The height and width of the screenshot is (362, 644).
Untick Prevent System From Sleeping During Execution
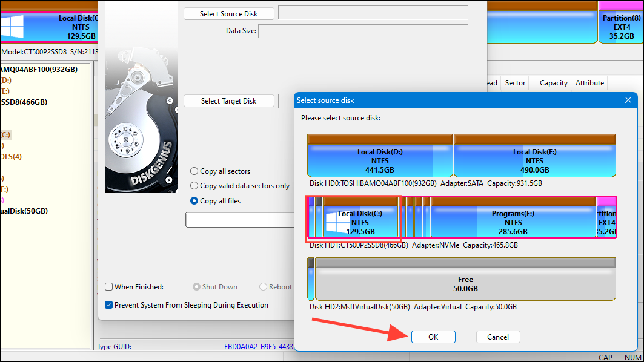click(x=109, y=305)
